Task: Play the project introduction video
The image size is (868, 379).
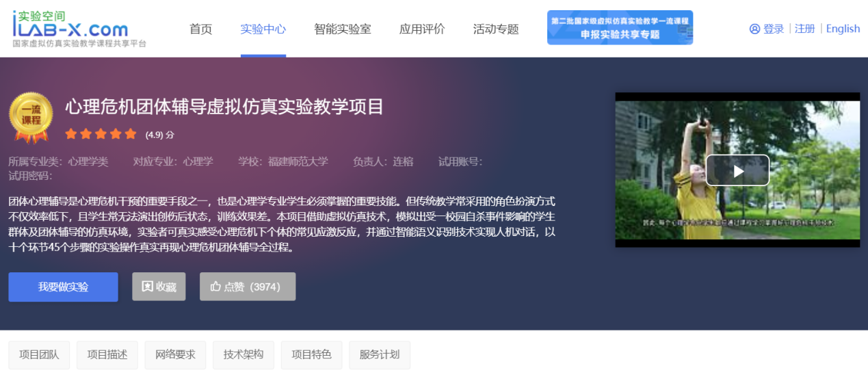Action: pos(737,170)
